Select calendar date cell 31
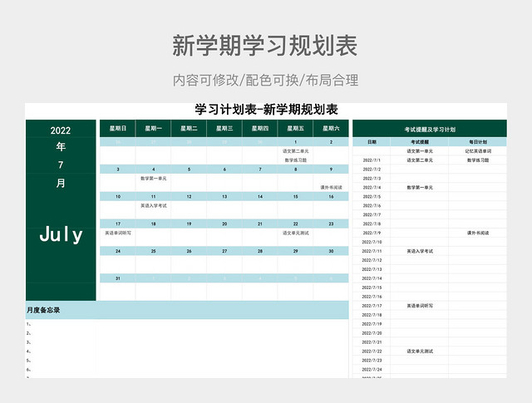The width and height of the screenshot is (532, 403). click(x=118, y=278)
